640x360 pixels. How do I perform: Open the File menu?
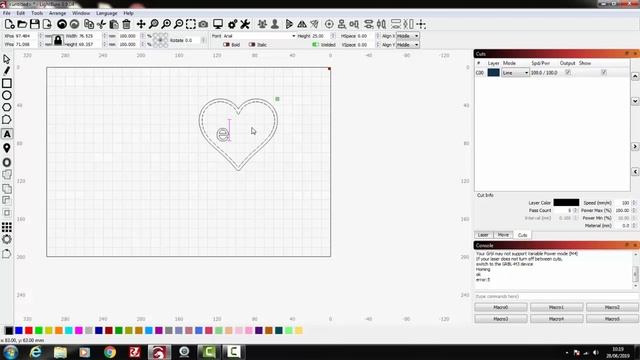(x=7, y=13)
